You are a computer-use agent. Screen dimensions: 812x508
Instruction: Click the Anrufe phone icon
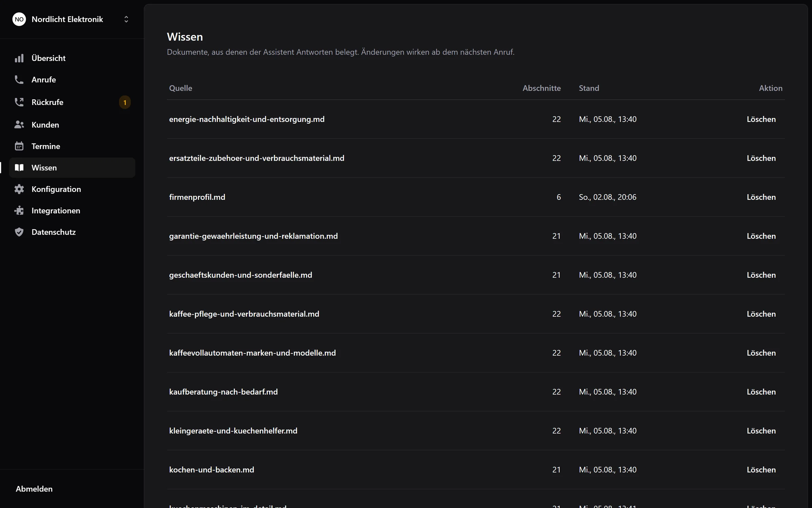19,80
